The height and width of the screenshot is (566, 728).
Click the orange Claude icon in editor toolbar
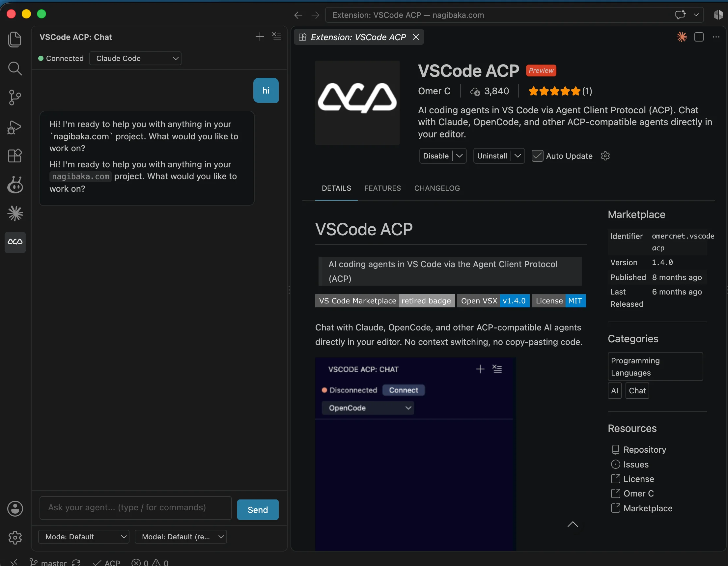(682, 37)
